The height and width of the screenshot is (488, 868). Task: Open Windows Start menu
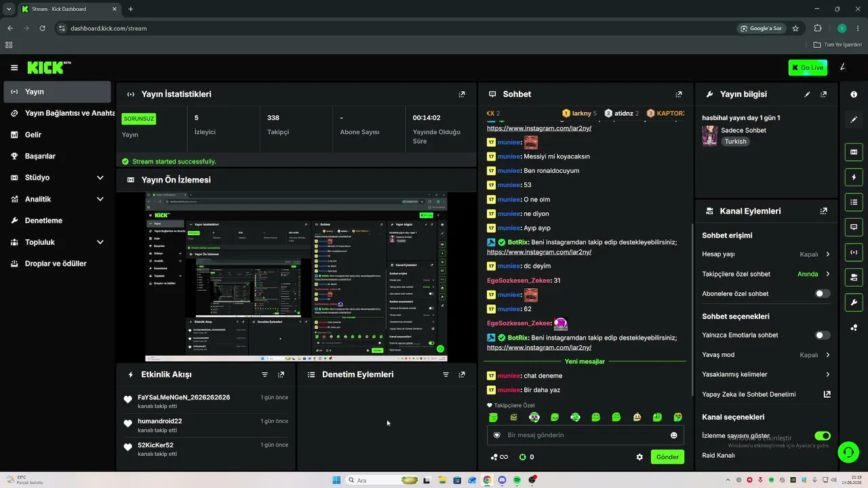[x=336, y=480]
